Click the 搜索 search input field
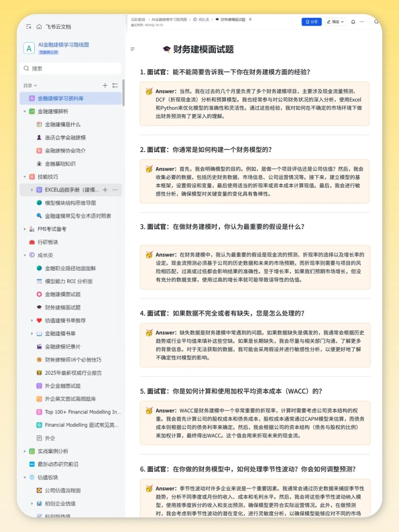Viewport: 399px width, 532px height. click(70, 68)
